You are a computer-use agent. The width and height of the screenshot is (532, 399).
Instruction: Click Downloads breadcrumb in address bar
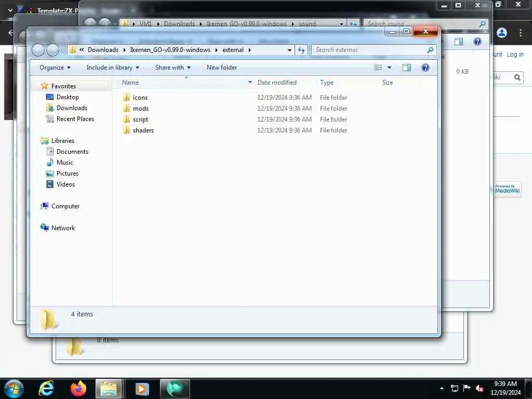pos(103,50)
